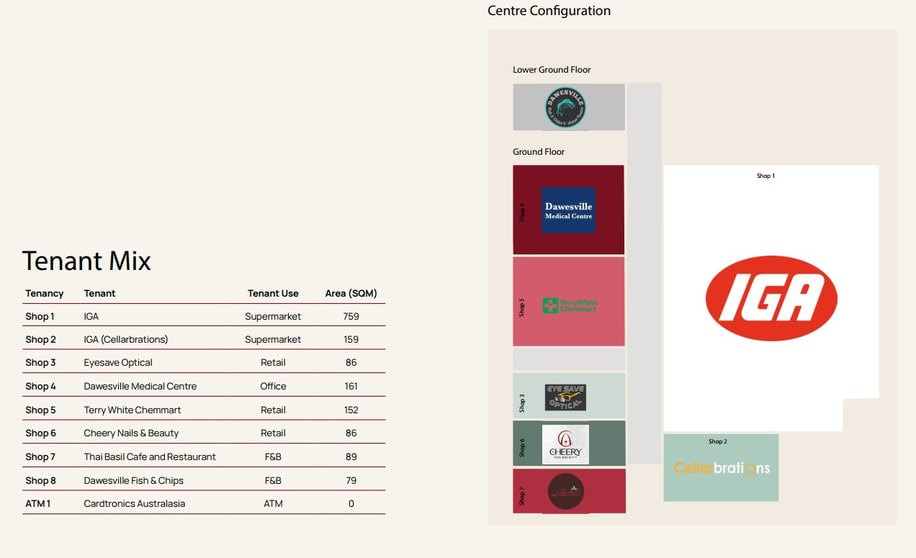The image size is (916, 558).
Task: Click the Ground Floor label
Action: 539,151
